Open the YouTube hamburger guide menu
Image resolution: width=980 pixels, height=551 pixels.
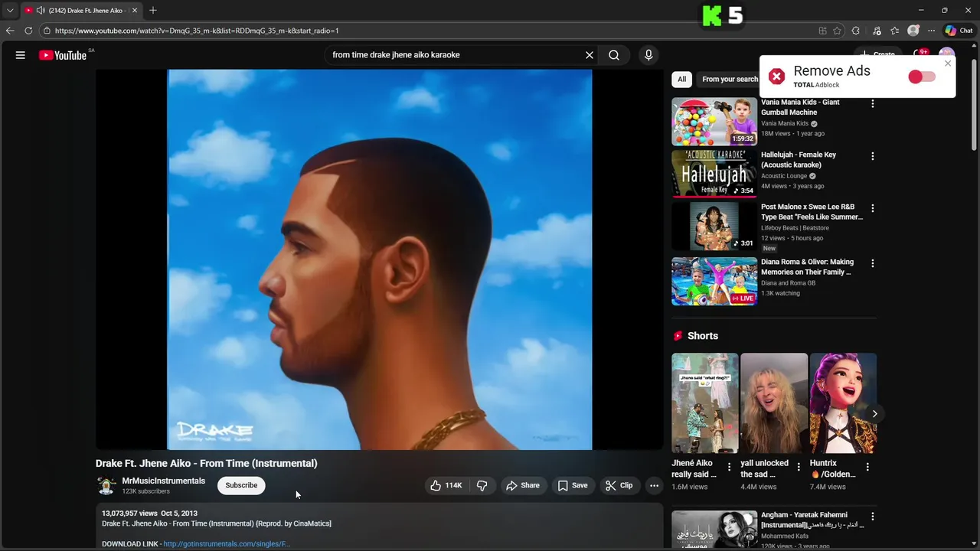coord(21,55)
